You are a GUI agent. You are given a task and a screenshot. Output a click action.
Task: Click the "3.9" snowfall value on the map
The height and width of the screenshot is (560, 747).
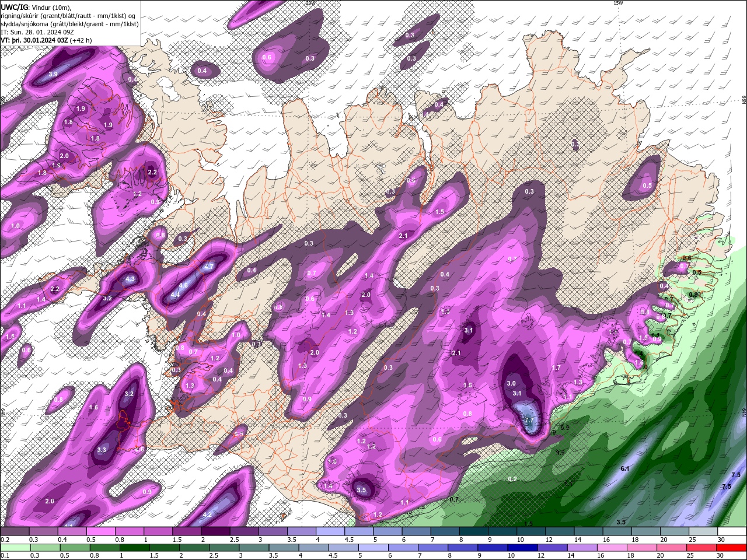[x=53, y=74]
